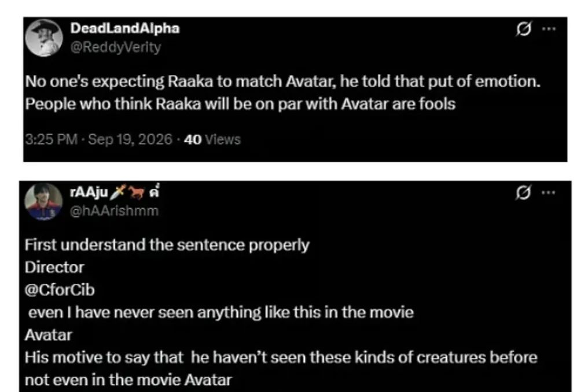Open the three-dot menu on rAAju's post
This screenshot has width=588, height=392.
(549, 193)
